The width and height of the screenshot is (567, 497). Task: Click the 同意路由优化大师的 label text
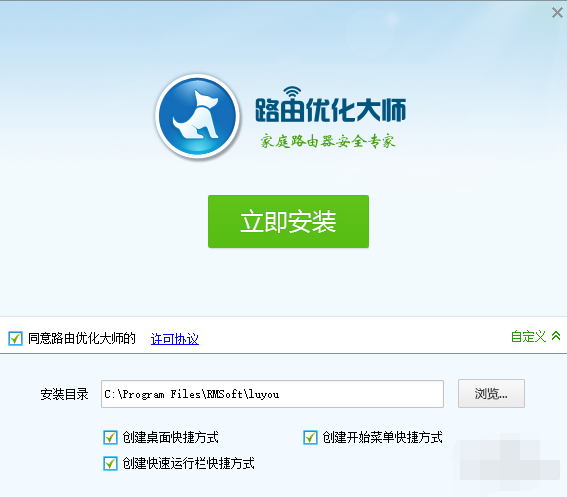[x=82, y=338]
